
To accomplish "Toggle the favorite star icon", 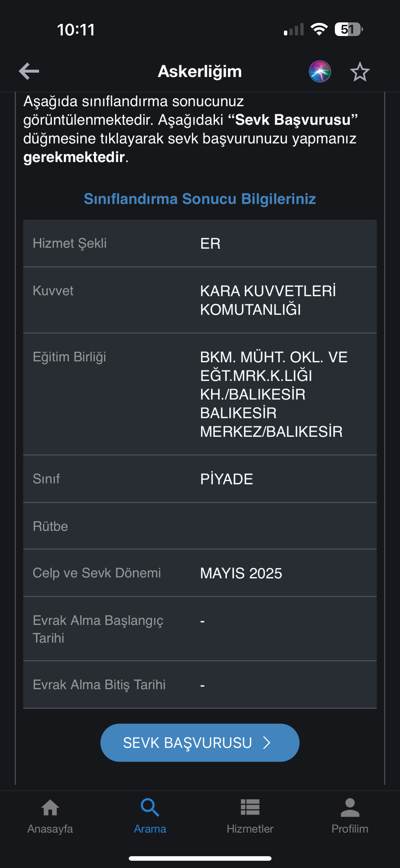I will point(359,72).
